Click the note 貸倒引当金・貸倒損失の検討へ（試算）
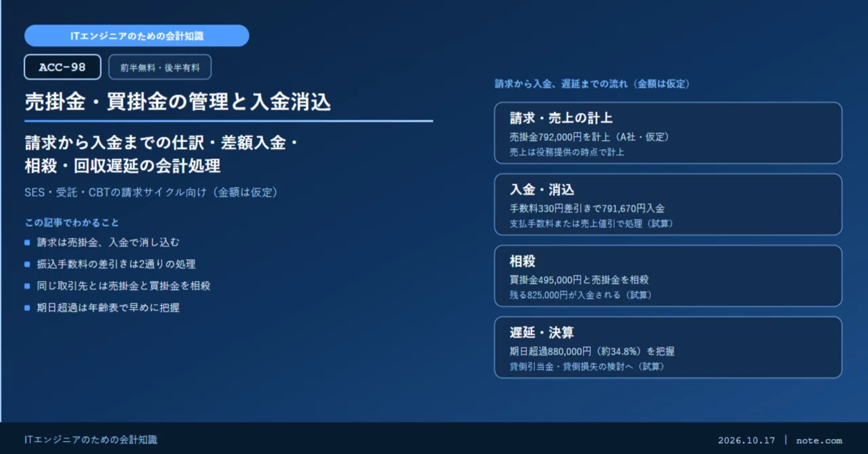868x454 pixels. (x=587, y=366)
